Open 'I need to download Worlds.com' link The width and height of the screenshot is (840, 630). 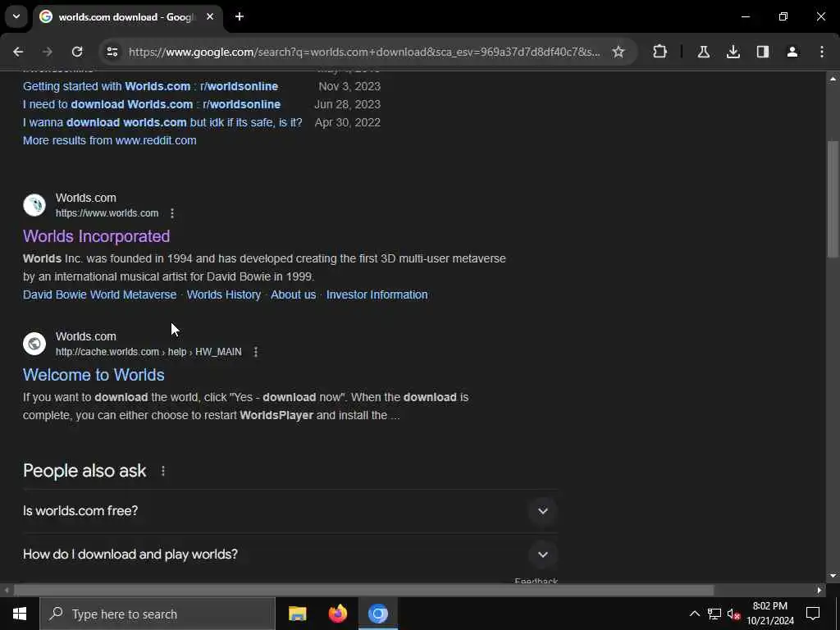pos(152,104)
